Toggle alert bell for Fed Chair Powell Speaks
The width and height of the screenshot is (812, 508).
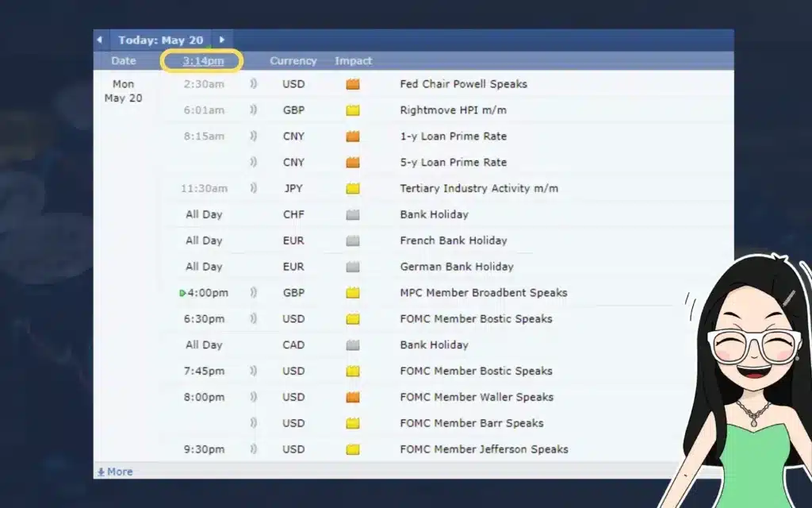[253, 83]
